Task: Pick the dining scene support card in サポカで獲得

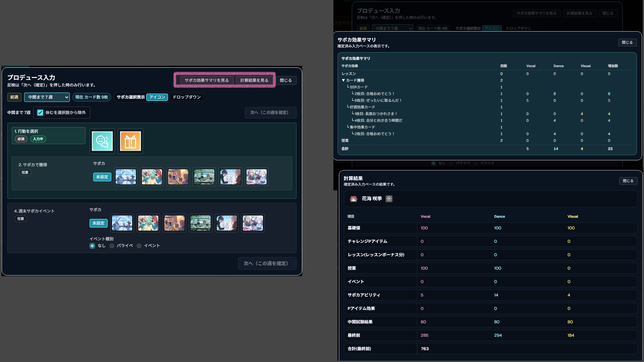Action: [178, 177]
